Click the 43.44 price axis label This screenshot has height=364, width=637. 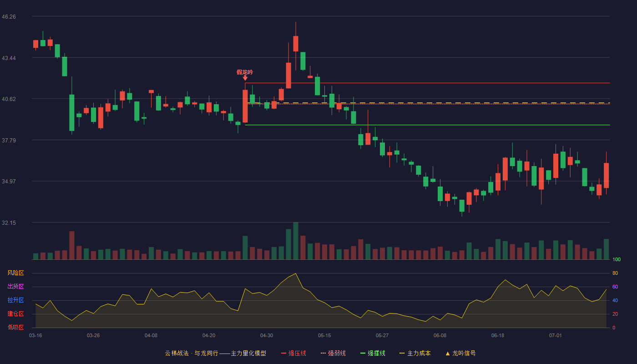9,58
